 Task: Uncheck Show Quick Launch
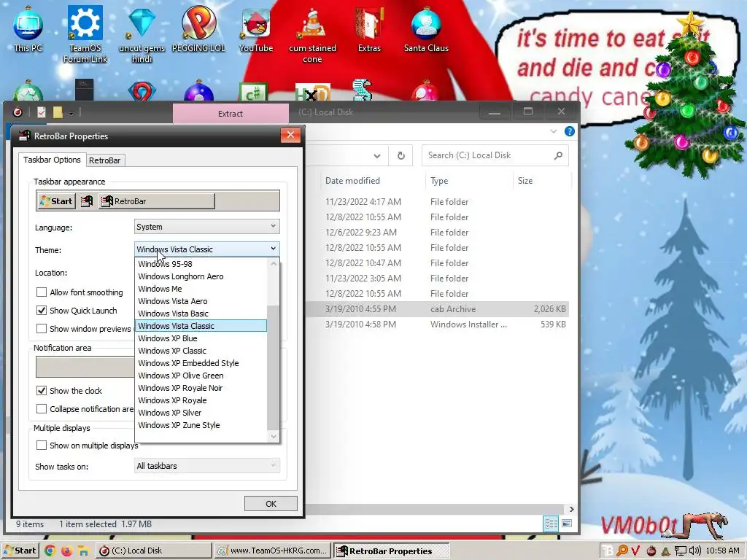42,311
